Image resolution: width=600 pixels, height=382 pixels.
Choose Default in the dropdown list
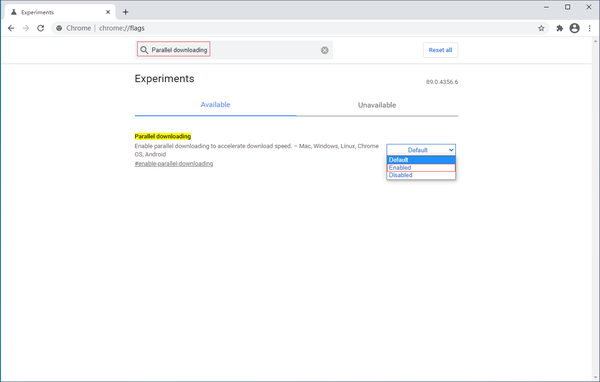click(421, 160)
